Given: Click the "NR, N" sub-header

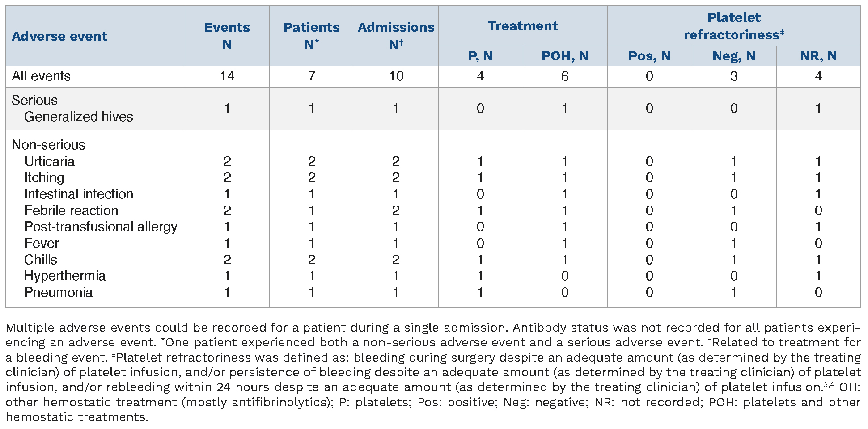Looking at the screenshot, I should coord(818,56).
